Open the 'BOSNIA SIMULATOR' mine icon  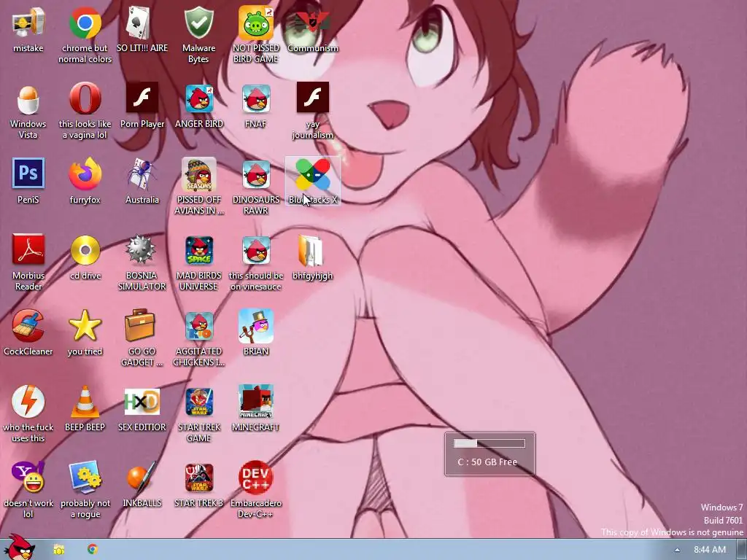coord(141,249)
